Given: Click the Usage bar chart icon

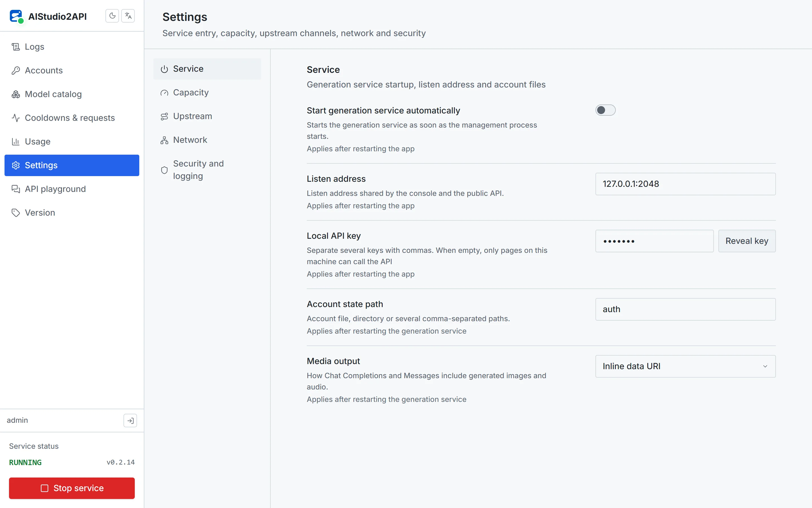Looking at the screenshot, I should 16,141.
